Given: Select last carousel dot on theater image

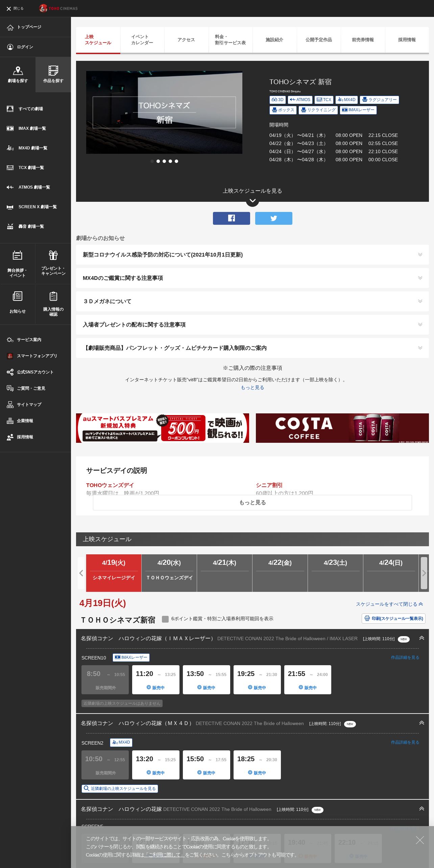Looking at the screenshot, I should point(176,161).
